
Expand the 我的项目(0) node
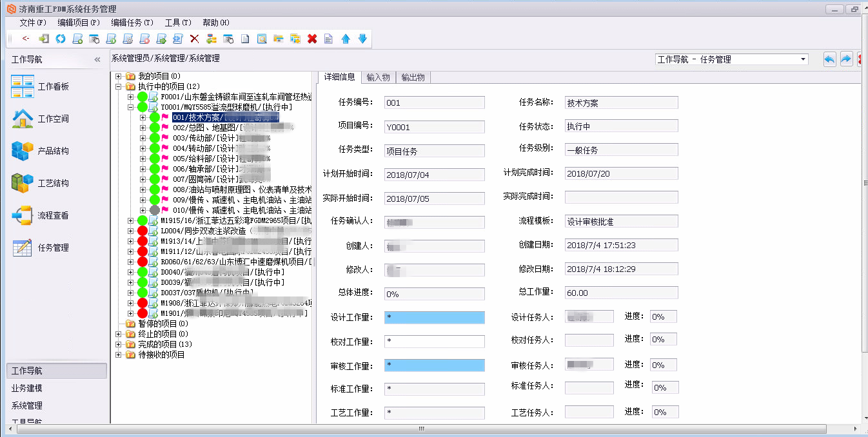(119, 76)
